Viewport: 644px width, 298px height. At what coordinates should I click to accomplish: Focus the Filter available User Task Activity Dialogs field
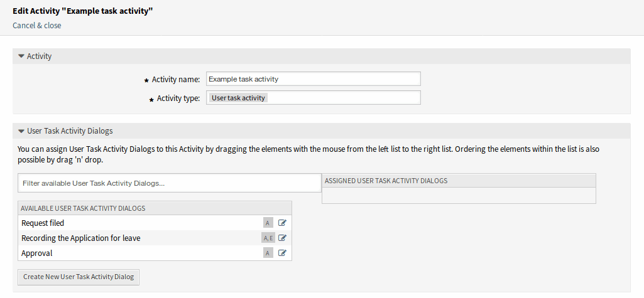point(170,183)
